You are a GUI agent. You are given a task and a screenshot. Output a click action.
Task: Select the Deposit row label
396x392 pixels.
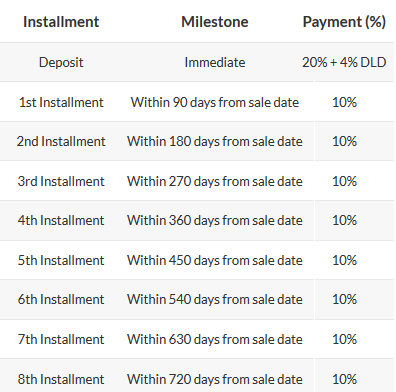point(61,62)
